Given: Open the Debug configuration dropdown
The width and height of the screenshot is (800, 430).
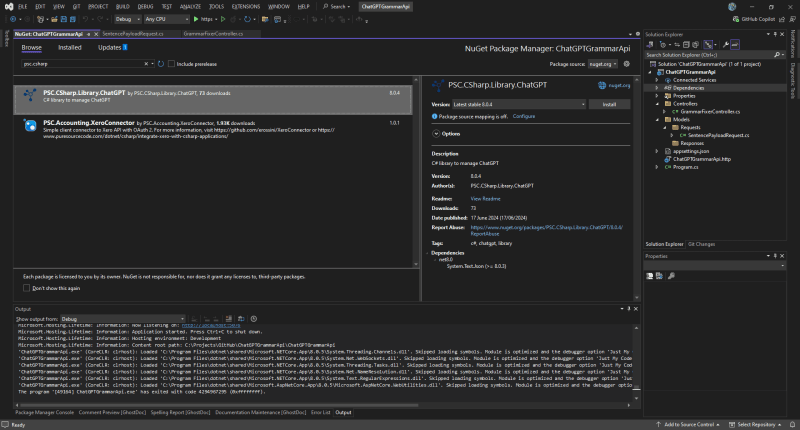Looking at the screenshot, I should (x=128, y=19).
